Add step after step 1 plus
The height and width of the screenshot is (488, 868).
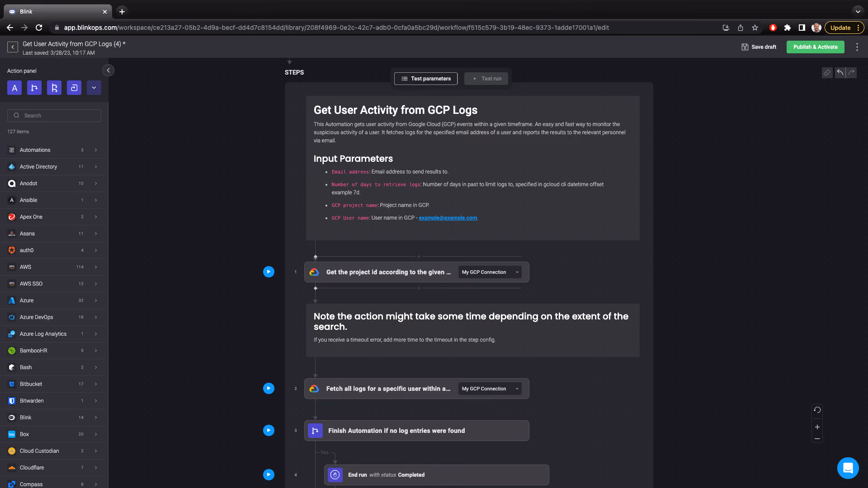point(419,288)
